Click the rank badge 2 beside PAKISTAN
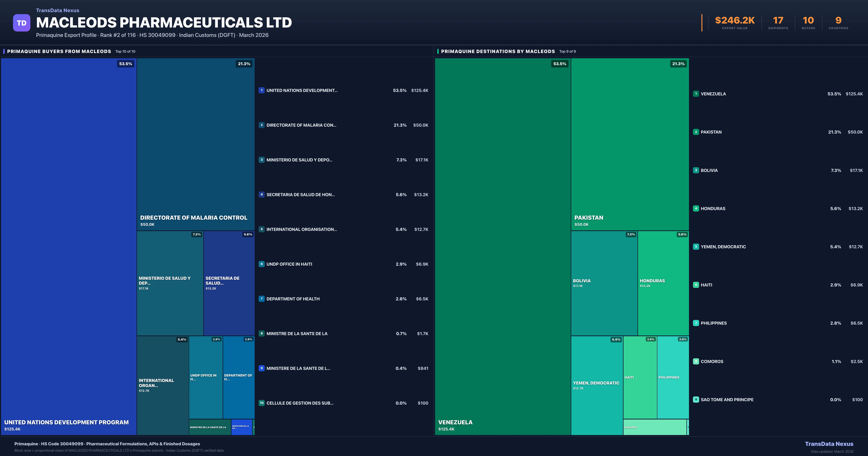This screenshot has height=456, width=868. point(696,132)
